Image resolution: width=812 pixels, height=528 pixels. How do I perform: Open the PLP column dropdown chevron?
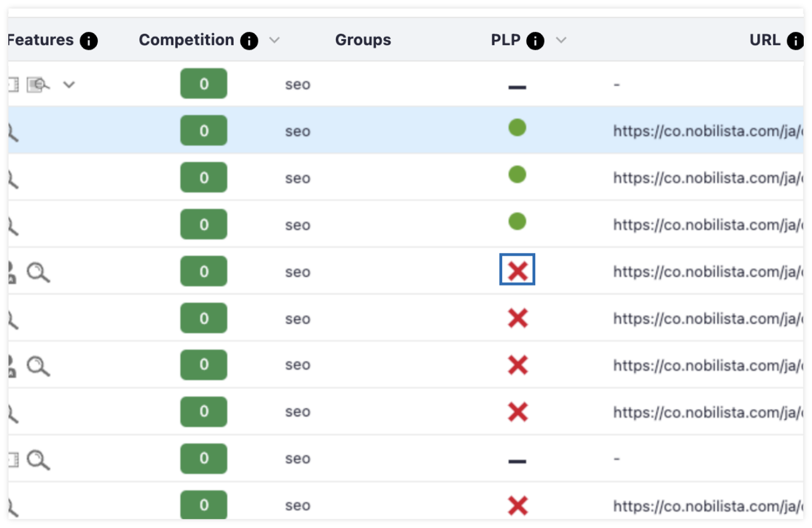coord(561,40)
